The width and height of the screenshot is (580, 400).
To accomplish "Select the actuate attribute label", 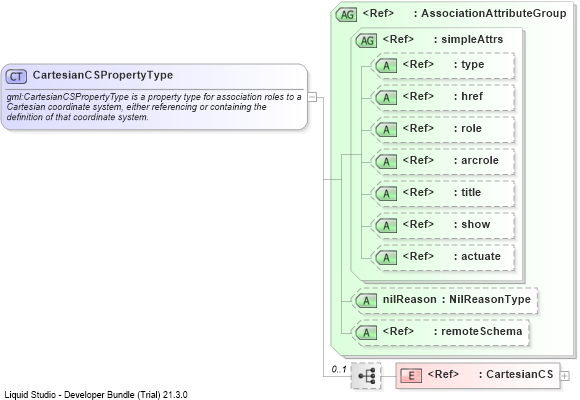I will (481, 256).
